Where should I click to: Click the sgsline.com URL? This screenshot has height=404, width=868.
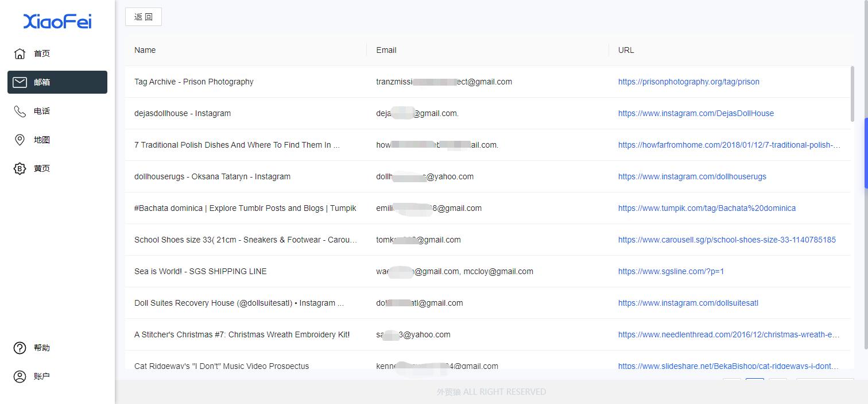(x=671, y=271)
